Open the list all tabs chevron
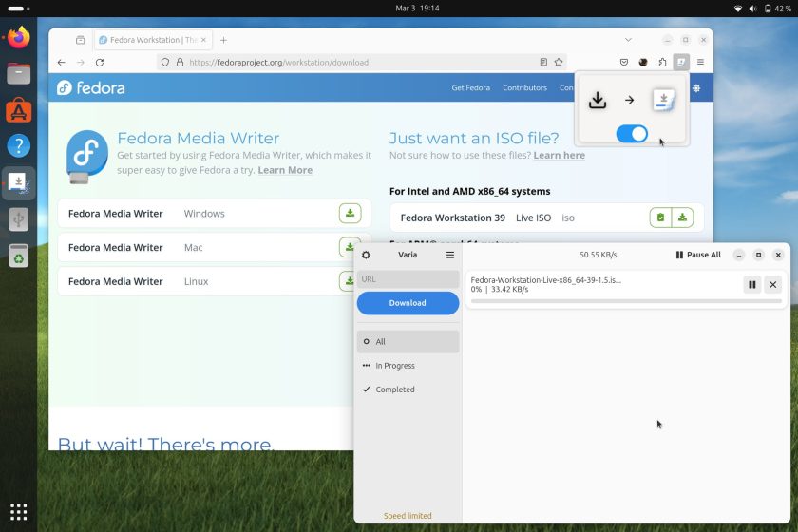798x532 pixels. 628,40
